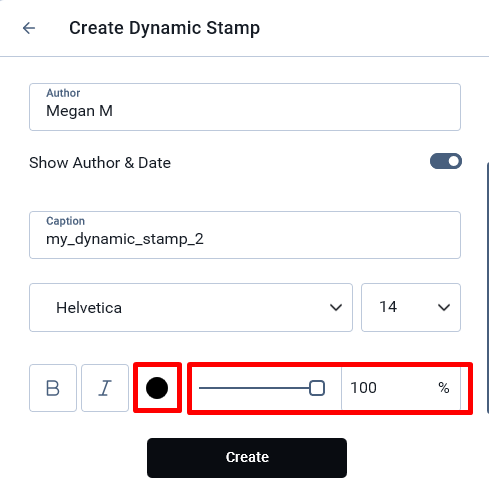Click into the Caption text field
The width and height of the screenshot is (489, 501).
[x=245, y=235]
